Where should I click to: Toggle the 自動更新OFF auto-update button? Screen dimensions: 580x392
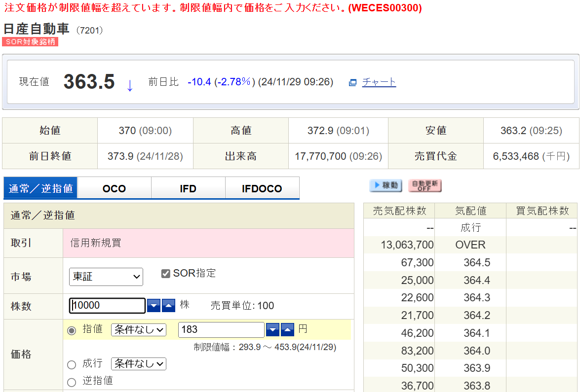click(x=425, y=186)
